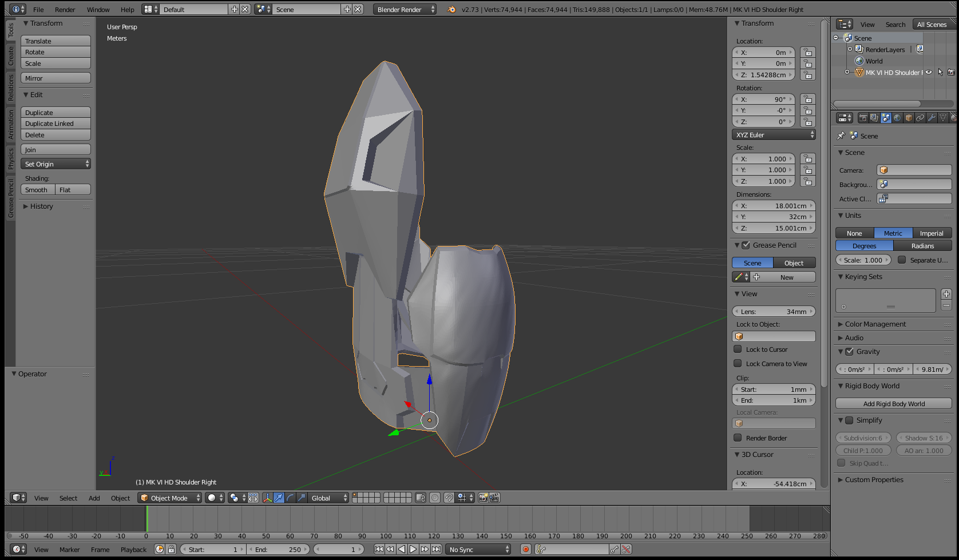The image size is (959, 560).
Task: Enable the Simplify checkbox
Action: [x=850, y=420]
